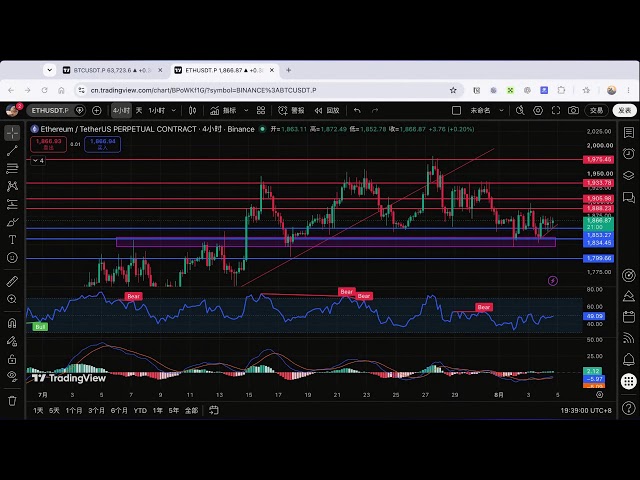This screenshot has height=480, width=640.
Task: Expand the collapsed indicator legend showing 4
Action: pyautogui.click(x=38, y=160)
